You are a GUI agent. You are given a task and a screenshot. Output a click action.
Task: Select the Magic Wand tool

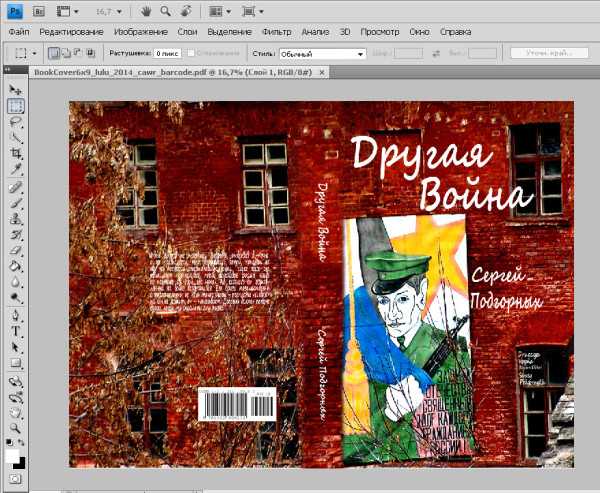(x=16, y=137)
